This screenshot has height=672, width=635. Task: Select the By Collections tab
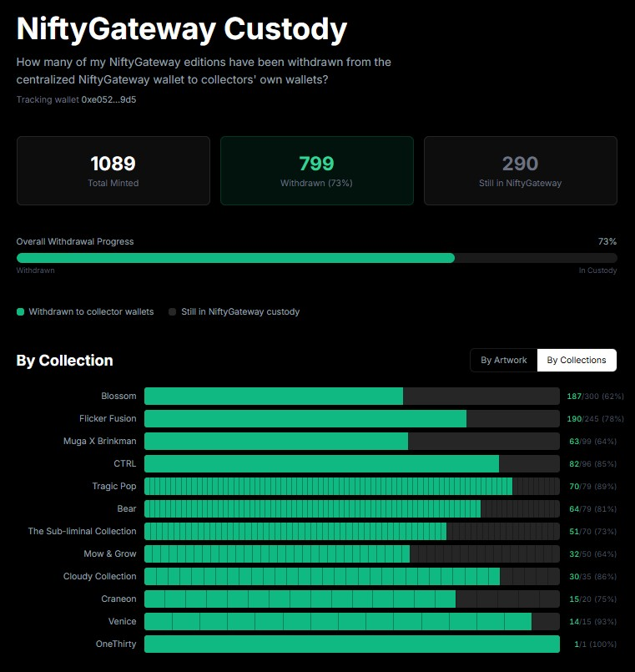click(x=577, y=360)
